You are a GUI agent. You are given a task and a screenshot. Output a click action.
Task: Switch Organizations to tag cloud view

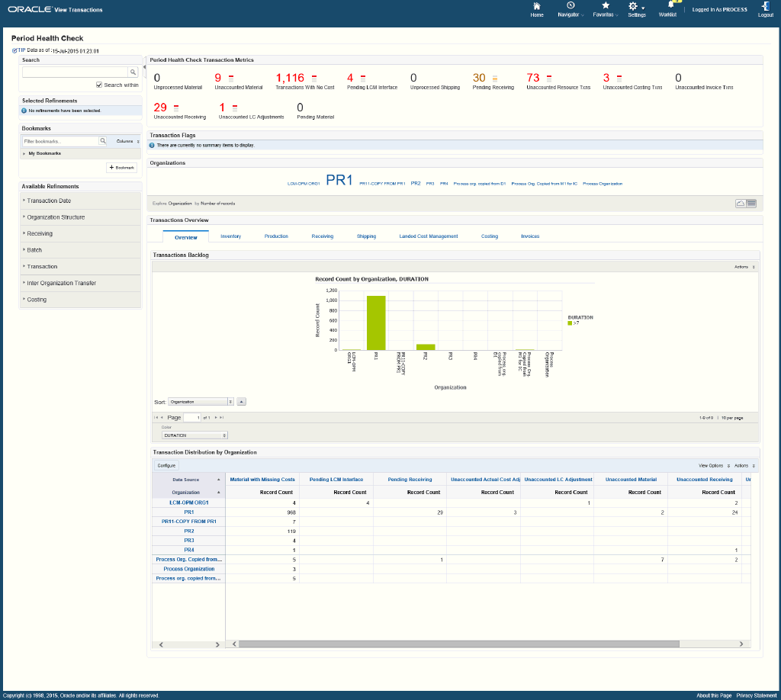pyautogui.click(x=741, y=203)
